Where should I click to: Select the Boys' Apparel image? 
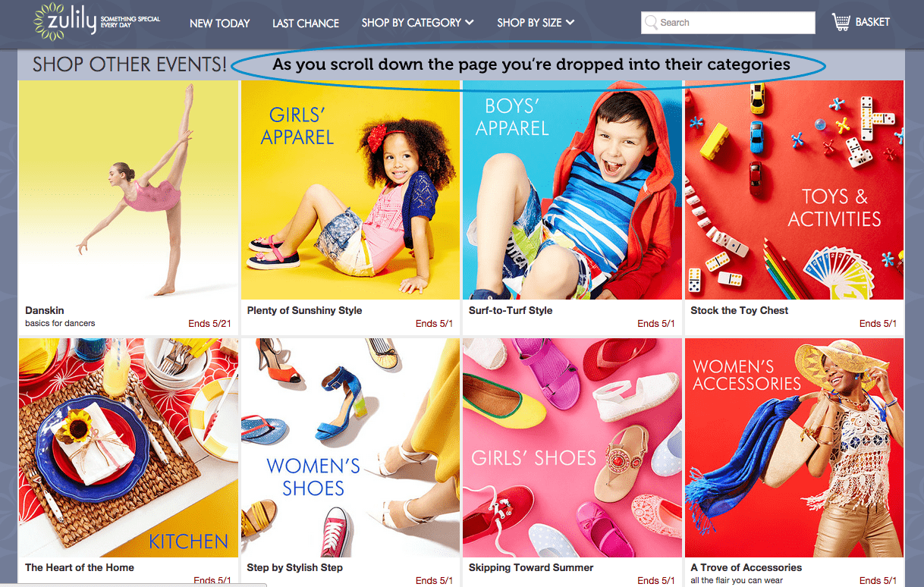[x=572, y=190]
